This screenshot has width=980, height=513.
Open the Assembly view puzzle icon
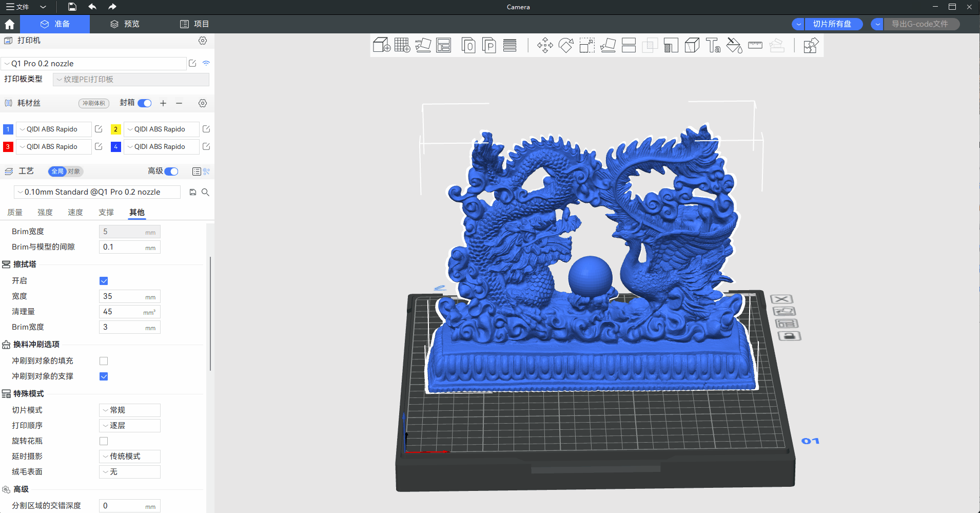(811, 46)
